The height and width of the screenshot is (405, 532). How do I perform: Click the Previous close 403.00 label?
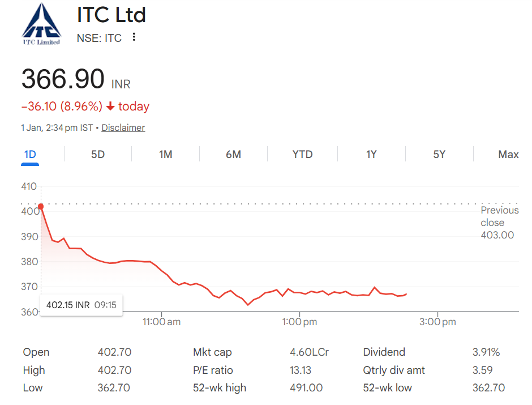[499, 223]
